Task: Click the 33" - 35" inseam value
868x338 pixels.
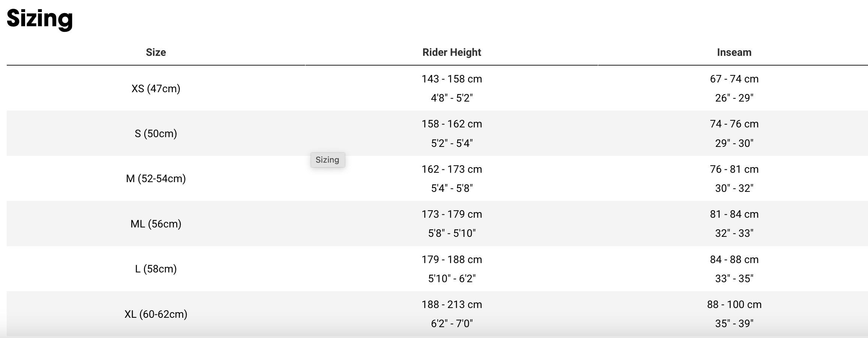Action: (x=734, y=278)
